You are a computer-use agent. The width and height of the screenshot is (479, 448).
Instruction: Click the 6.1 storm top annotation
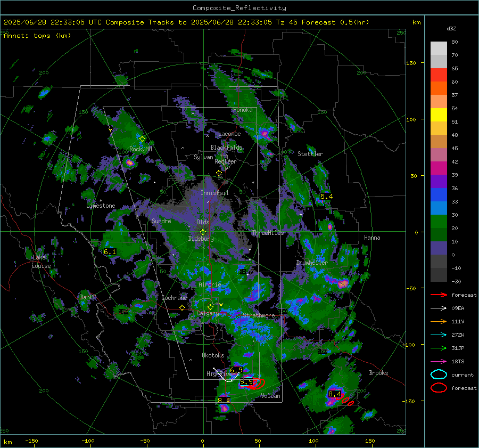[x=110, y=251]
